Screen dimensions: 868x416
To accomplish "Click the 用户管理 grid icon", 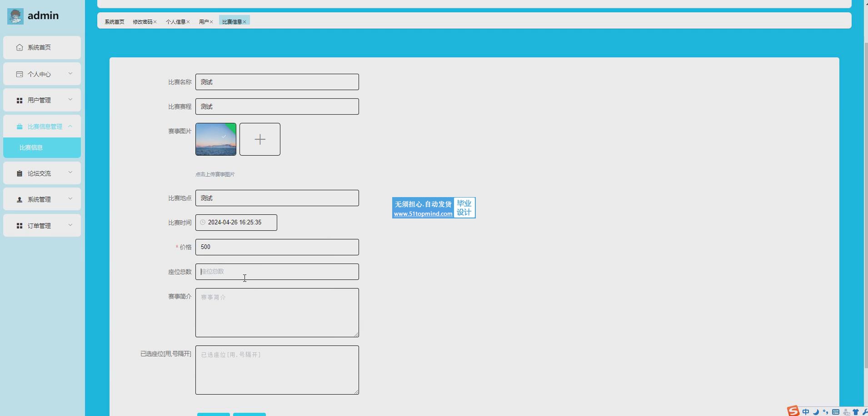I will click(20, 100).
